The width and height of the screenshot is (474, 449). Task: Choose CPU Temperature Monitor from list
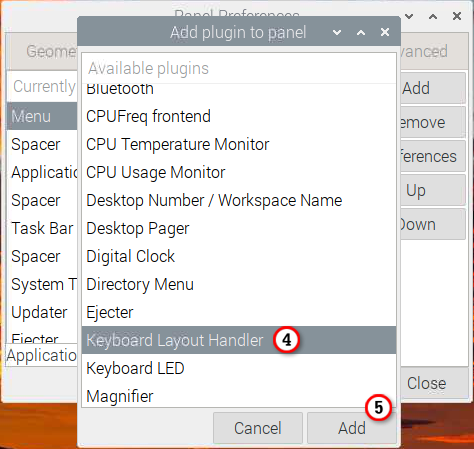point(239,144)
